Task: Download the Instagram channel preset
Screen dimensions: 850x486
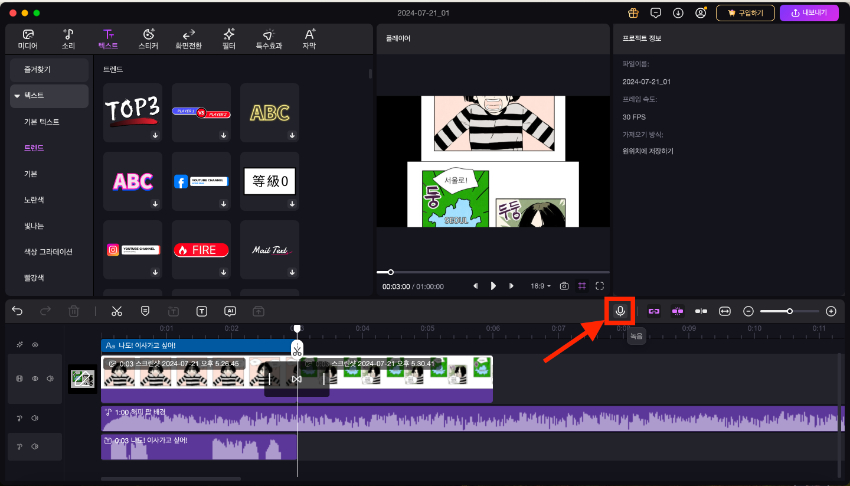Action: (155, 273)
